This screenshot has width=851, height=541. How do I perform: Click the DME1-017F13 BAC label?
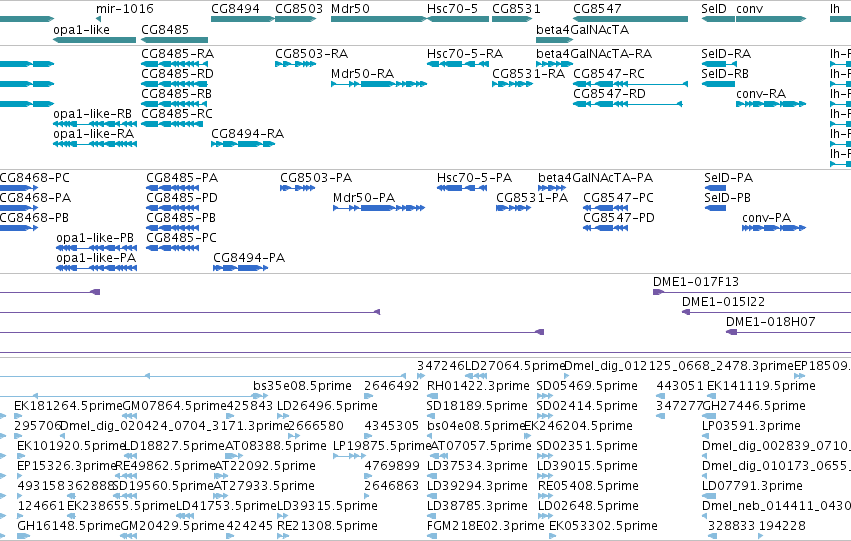pos(696,282)
